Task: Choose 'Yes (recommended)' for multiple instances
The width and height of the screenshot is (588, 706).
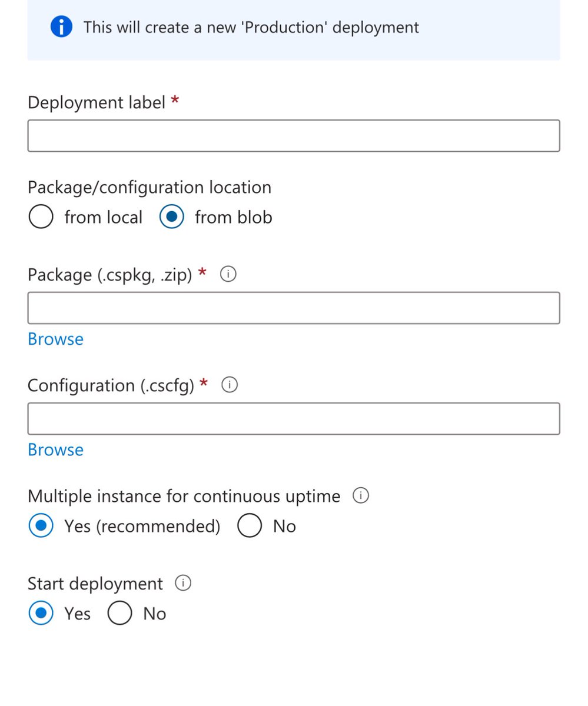Action: point(41,526)
